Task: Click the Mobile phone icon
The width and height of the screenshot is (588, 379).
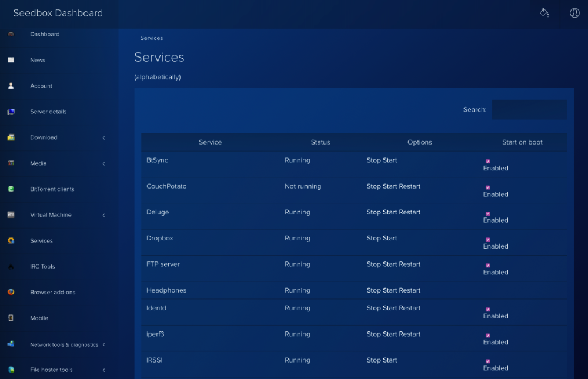Action: tap(11, 318)
